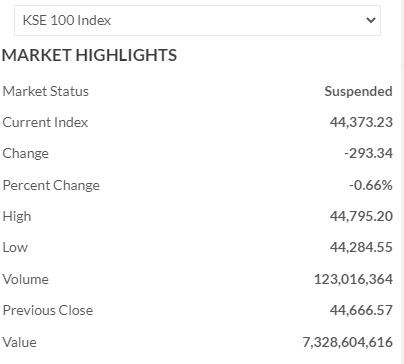The height and width of the screenshot is (364, 404).
Task: Select the 44,284.55 low value
Action: 361,248
